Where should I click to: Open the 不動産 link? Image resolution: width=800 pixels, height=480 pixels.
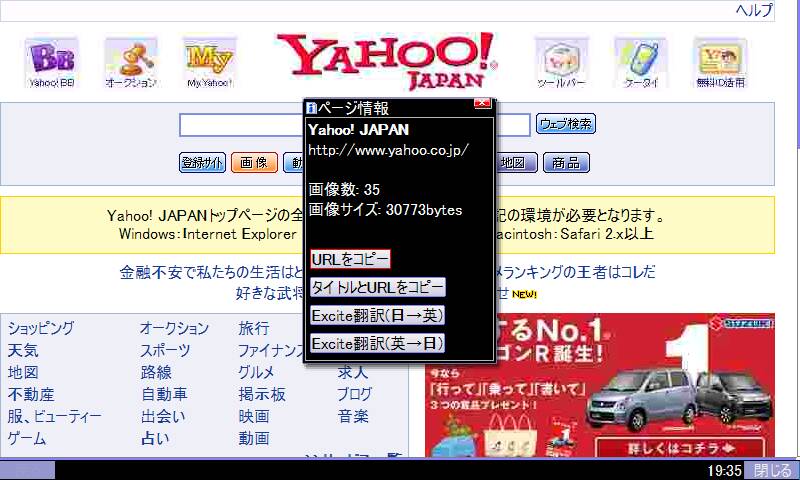tap(31, 394)
